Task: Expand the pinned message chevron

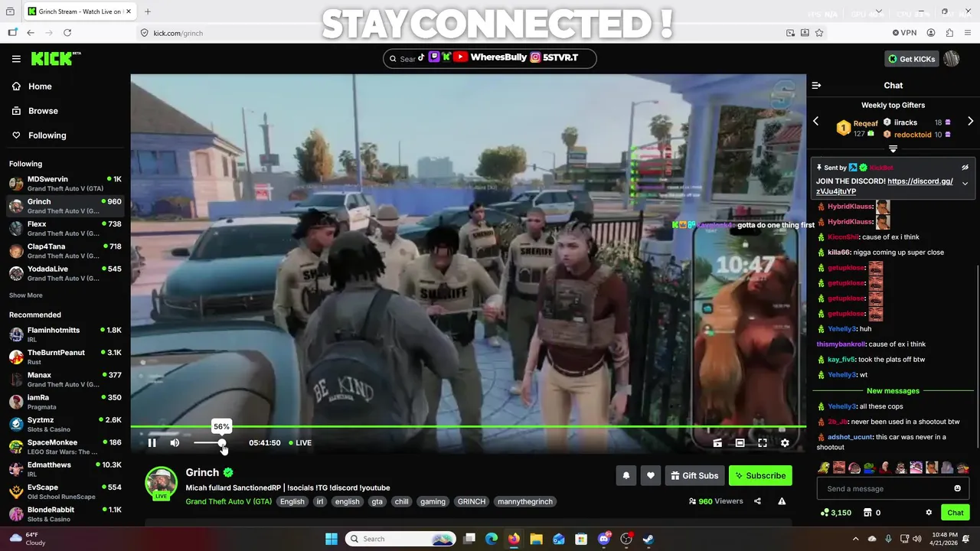Action: tap(965, 184)
